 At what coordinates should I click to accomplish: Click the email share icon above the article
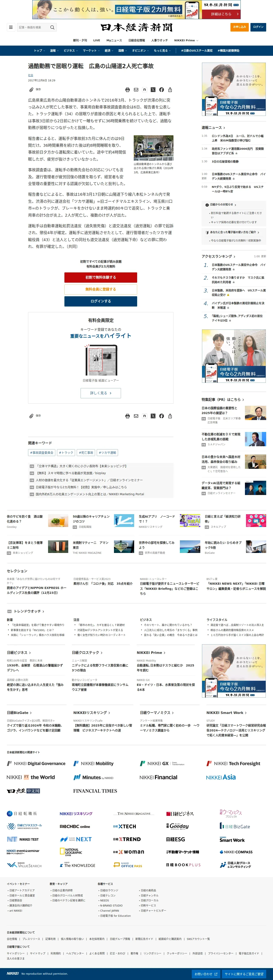coord(136,90)
